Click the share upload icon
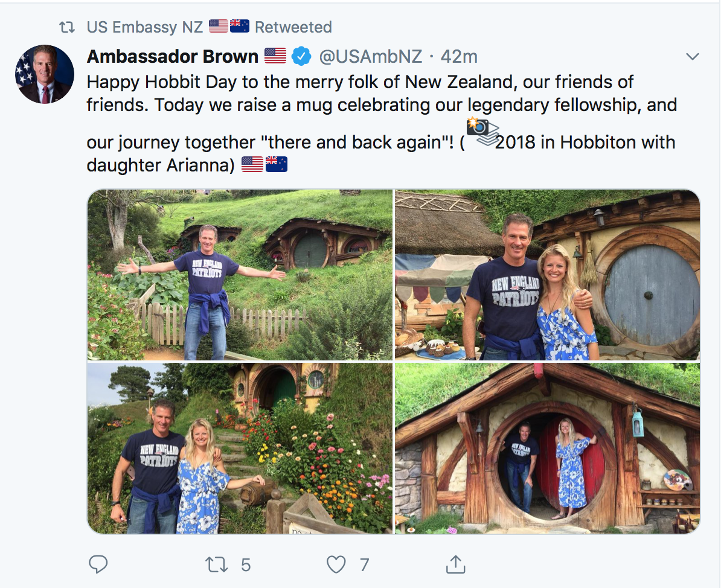 pos(455,564)
